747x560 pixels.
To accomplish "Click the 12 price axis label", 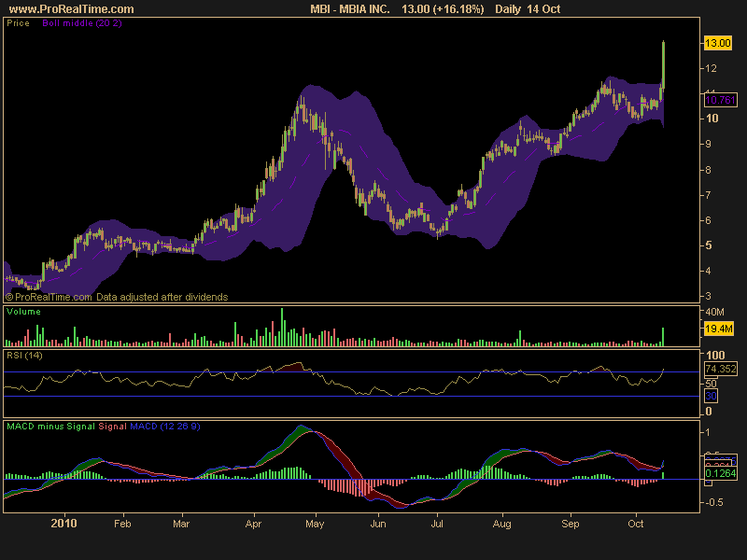I will [x=712, y=68].
